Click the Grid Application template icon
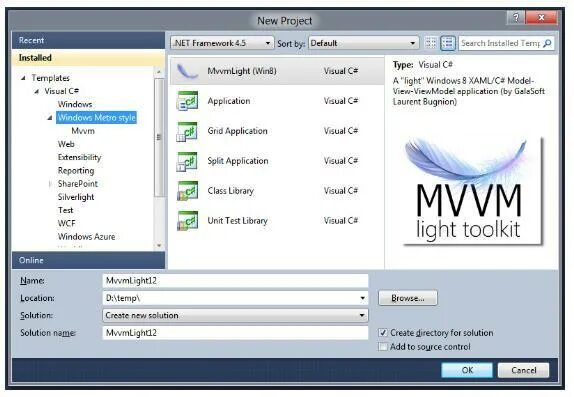 [x=187, y=131]
